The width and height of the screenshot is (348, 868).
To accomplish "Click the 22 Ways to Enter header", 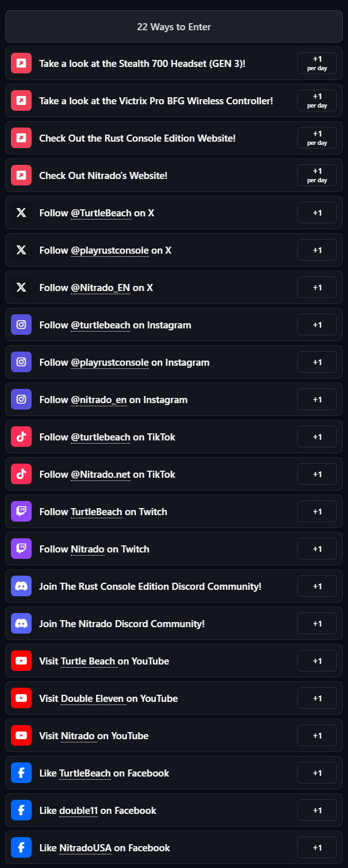I will tap(174, 26).
